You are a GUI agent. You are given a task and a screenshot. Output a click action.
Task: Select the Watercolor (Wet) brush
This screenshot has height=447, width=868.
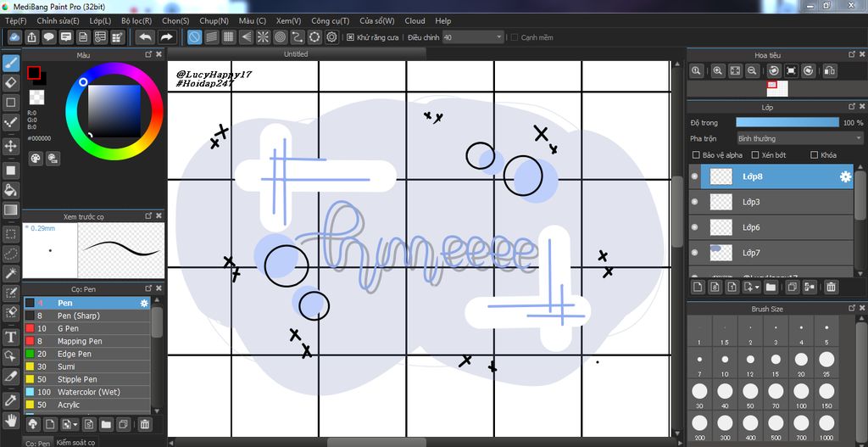(86, 392)
